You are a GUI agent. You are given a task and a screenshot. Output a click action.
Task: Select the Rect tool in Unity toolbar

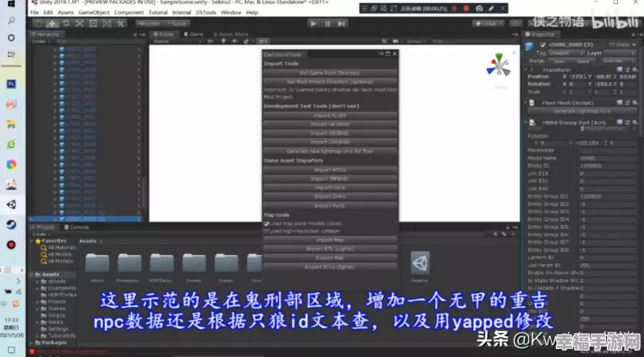pos(93,23)
